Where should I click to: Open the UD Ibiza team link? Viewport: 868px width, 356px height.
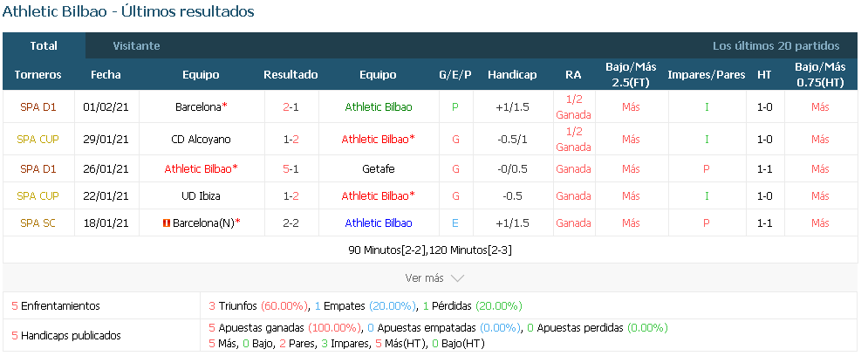click(201, 195)
